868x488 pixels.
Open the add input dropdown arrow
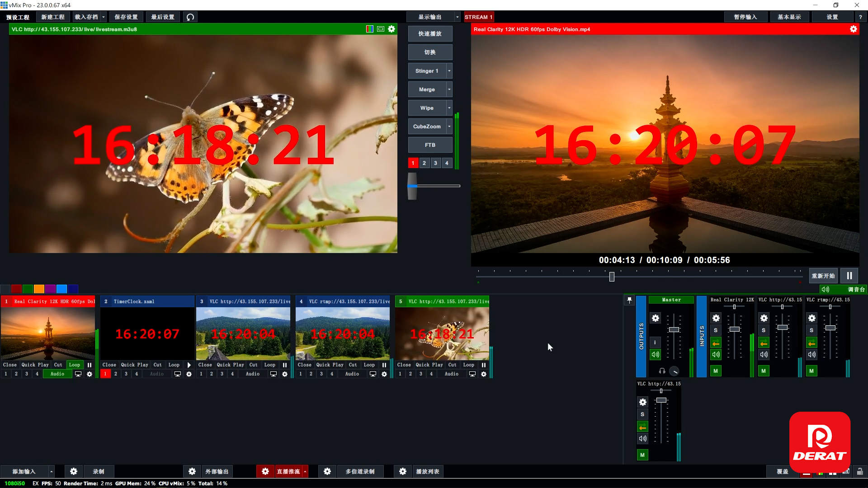pyautogui.click(x=52, y=471)
